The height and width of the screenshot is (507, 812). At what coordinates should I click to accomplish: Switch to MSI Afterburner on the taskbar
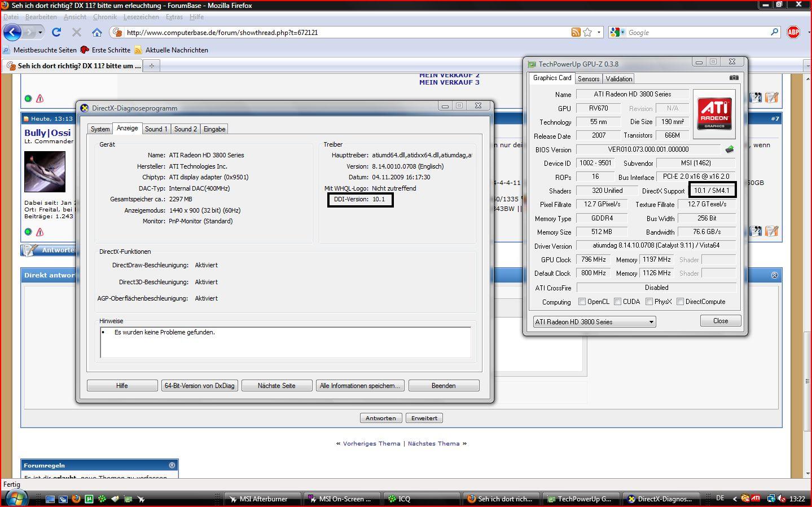263,499
